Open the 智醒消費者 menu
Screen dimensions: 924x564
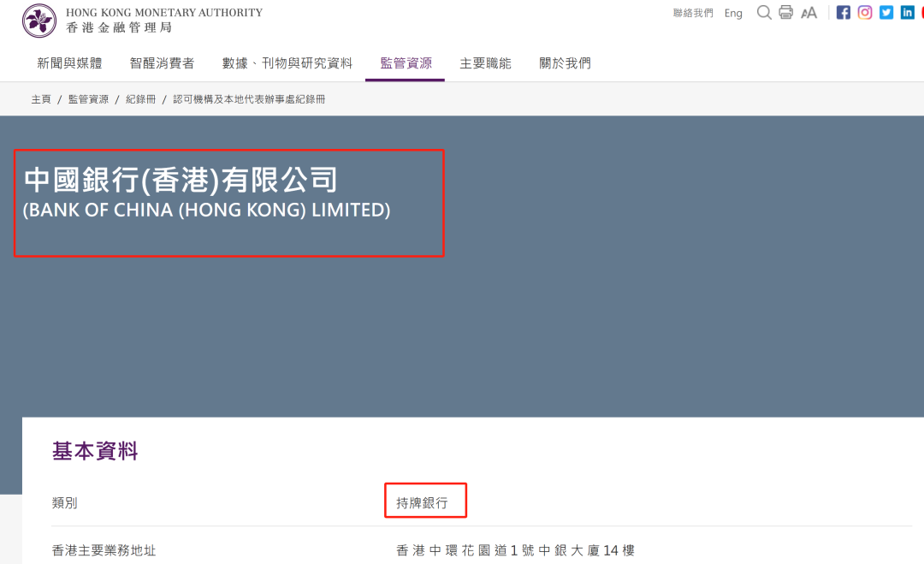pos(162,63)
